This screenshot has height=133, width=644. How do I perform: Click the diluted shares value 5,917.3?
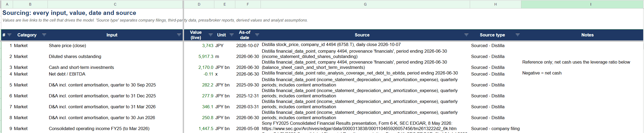coord(206,57)
